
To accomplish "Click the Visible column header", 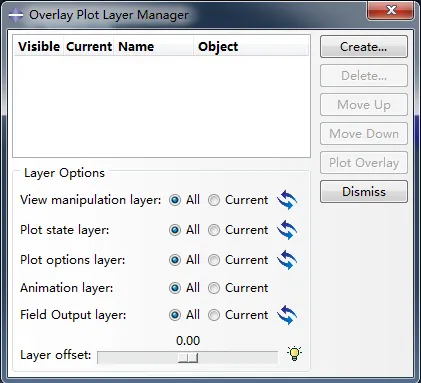I will (x=39, y=47).
